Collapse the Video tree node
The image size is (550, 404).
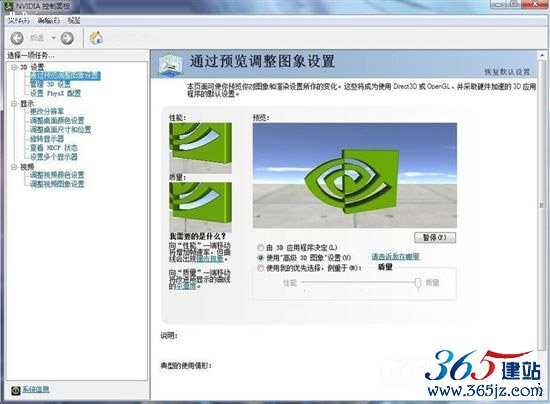point(14,167)
